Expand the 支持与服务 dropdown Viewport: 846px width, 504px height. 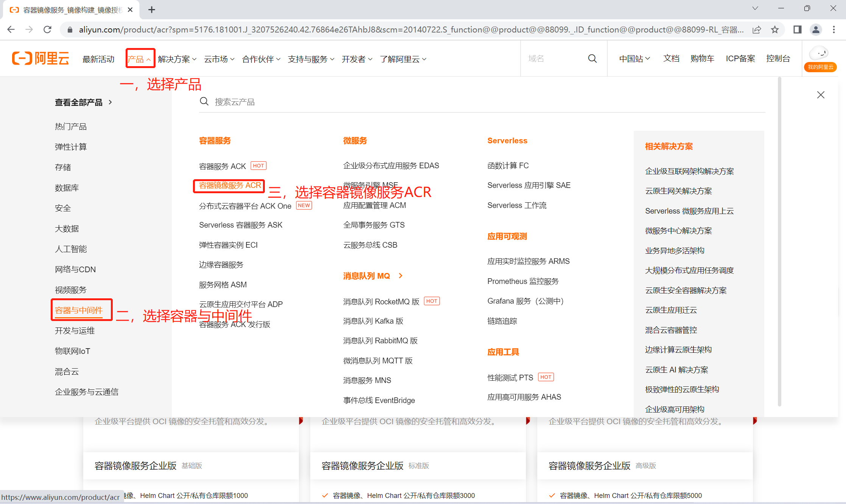coord(311,59)
